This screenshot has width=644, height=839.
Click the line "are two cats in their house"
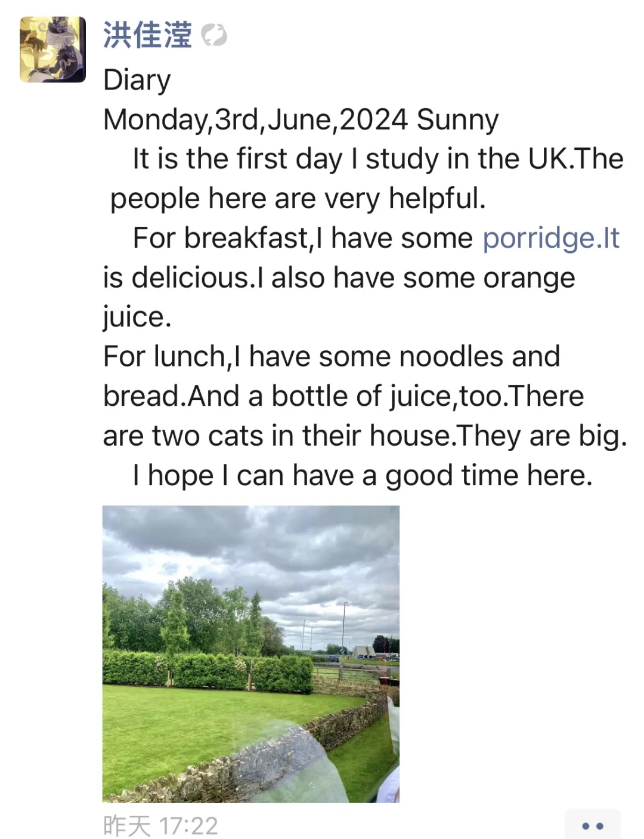tap(364, 436)
